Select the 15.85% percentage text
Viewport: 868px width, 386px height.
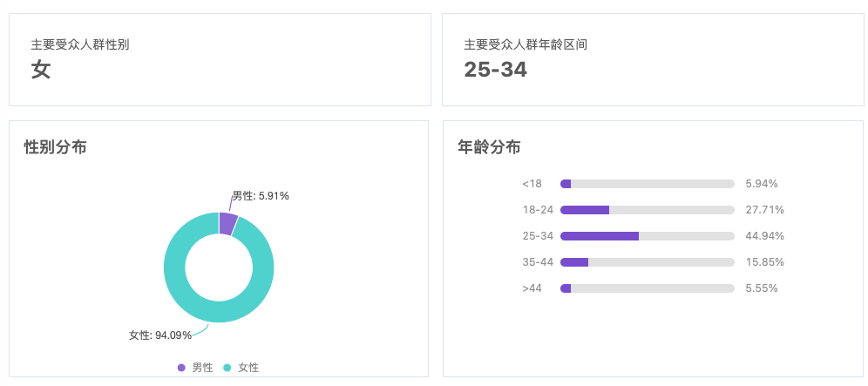[765, 262]
